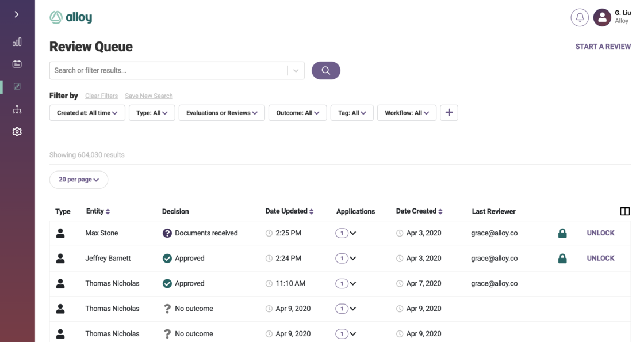This screenshot has height=342, width=644.
Task: Click the user profile avatar
Action: pyautogui.click(x=602, y=17)
